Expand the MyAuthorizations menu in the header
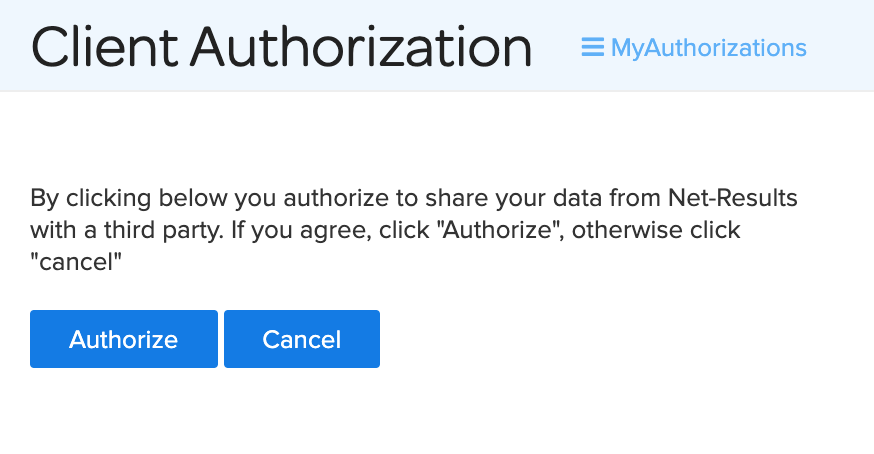Image resolution: width=874 pixels, height=454 pixels. tap(694, 48)
